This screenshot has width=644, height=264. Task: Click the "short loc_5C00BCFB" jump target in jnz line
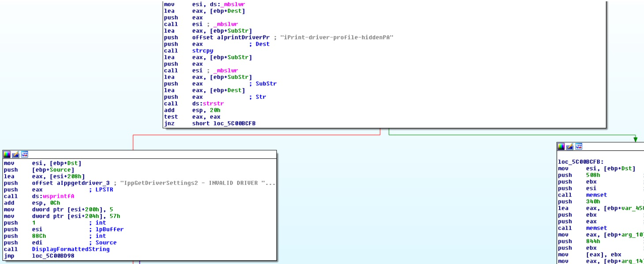coord(224,123)
